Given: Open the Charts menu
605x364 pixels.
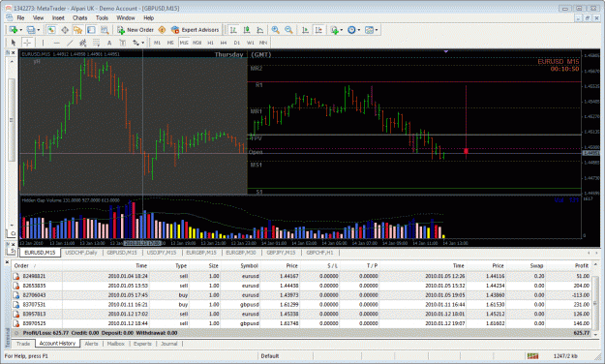Looking at the screenshot, I should (80, 17).
